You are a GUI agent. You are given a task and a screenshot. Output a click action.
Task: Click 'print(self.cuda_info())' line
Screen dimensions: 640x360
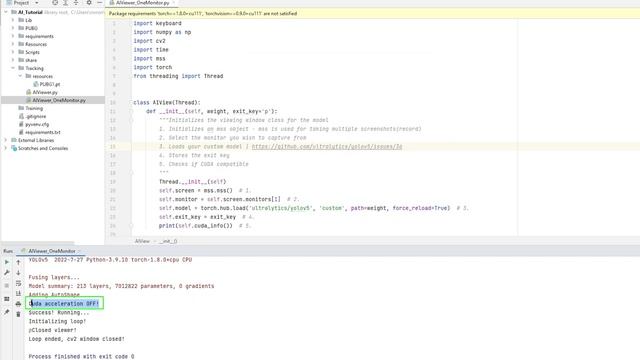(x=196, y=226)
